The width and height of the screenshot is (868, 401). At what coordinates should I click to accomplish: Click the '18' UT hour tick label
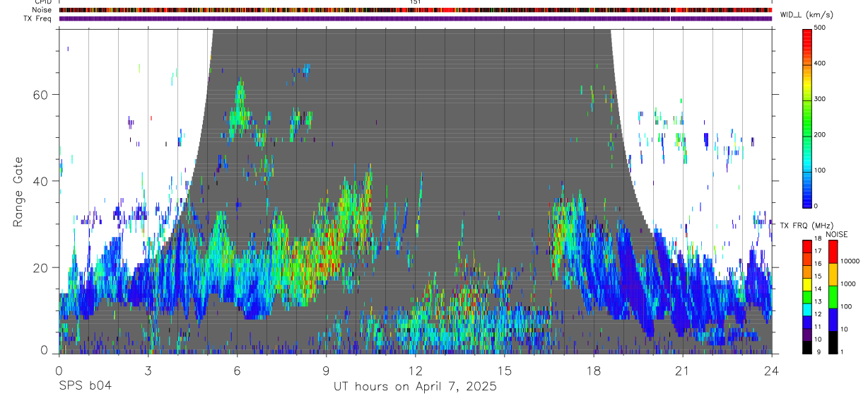tap(593, 371)
